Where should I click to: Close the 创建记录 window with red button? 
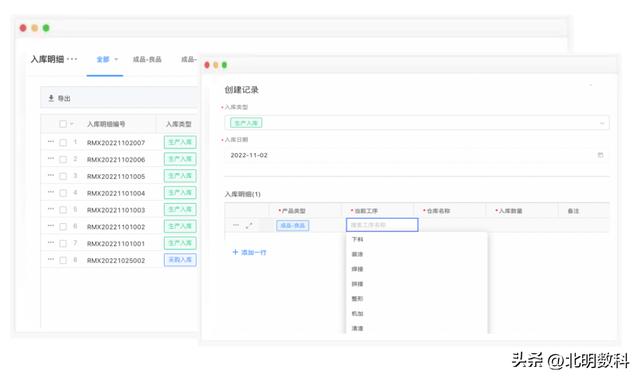[207, 65]
